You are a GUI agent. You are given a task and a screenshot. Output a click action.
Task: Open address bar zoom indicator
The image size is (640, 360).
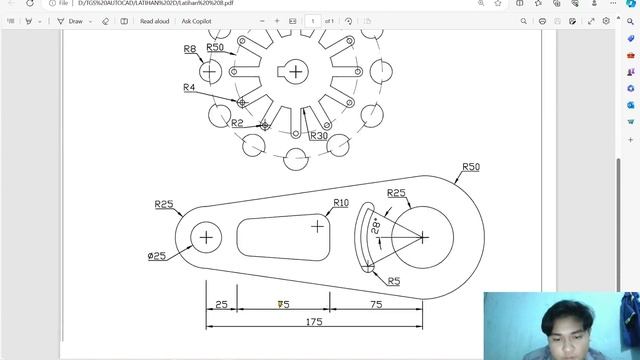tap(481, 3)
